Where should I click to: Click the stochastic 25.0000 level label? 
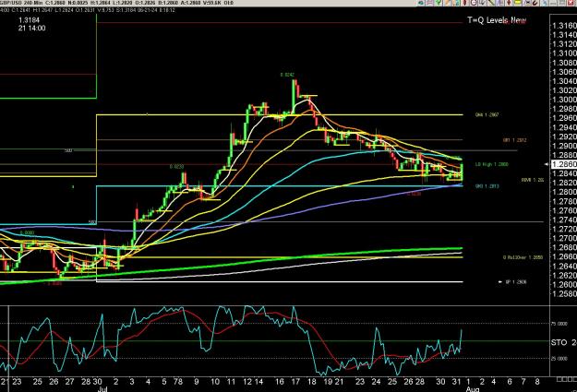(559, 359)
